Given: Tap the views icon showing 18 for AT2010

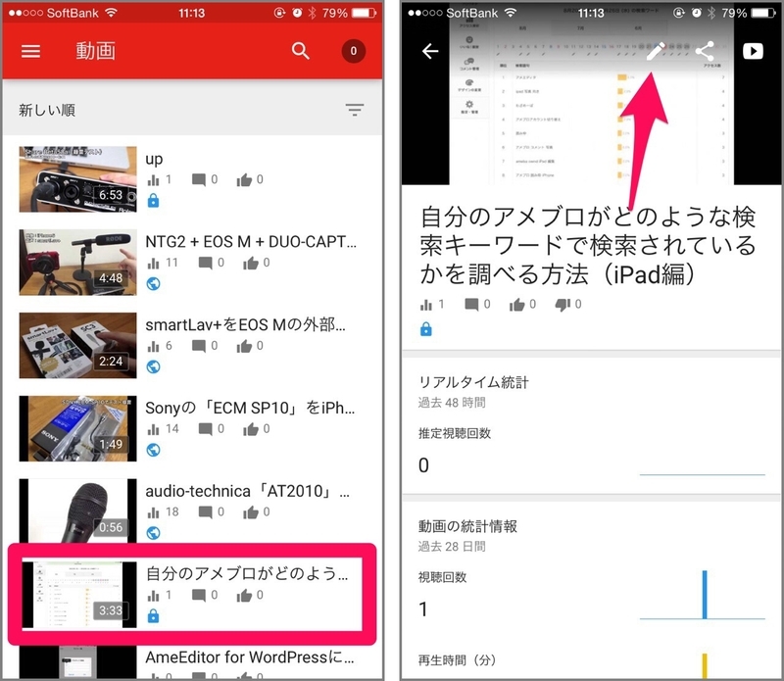Looking at the screenshot, I should click(x=153, y=512).
